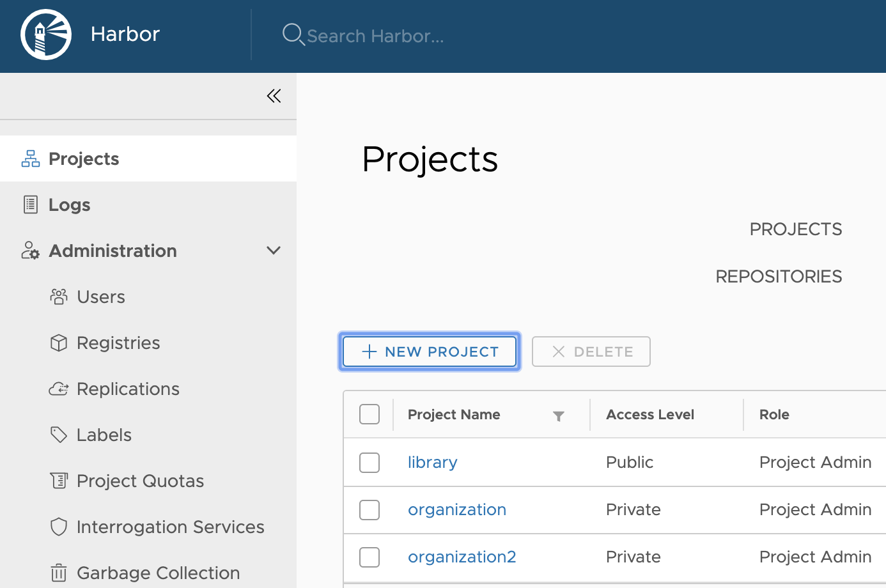Viewport: 886px width, 588px height.
Task: Click the REPOSITORIES statistics label
Action: click(x=779, y=276)
